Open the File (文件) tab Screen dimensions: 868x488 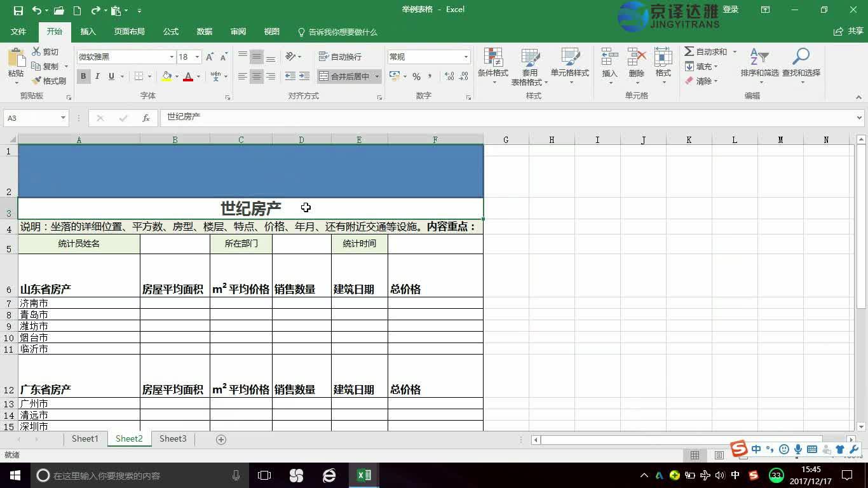[18, 32]
